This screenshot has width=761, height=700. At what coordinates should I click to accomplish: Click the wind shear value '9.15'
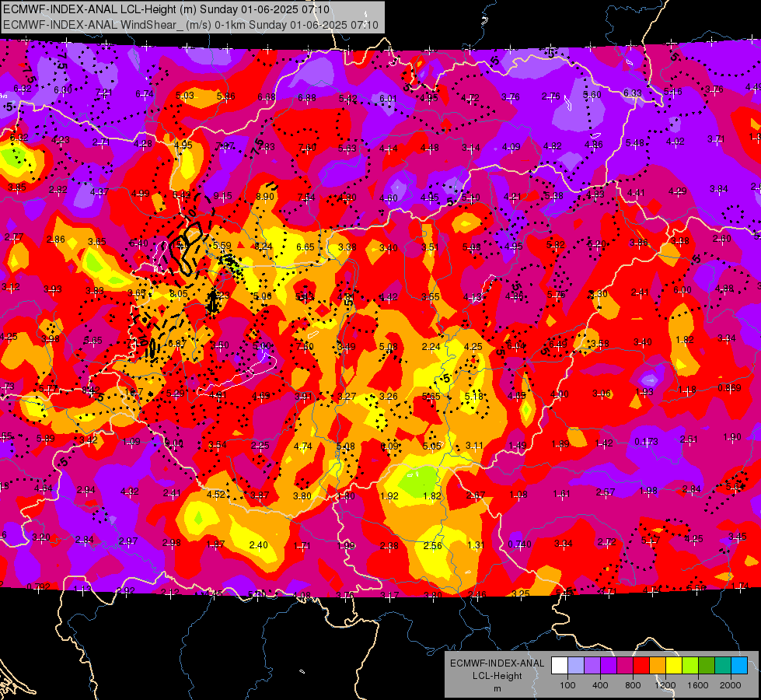coord(222,196)
